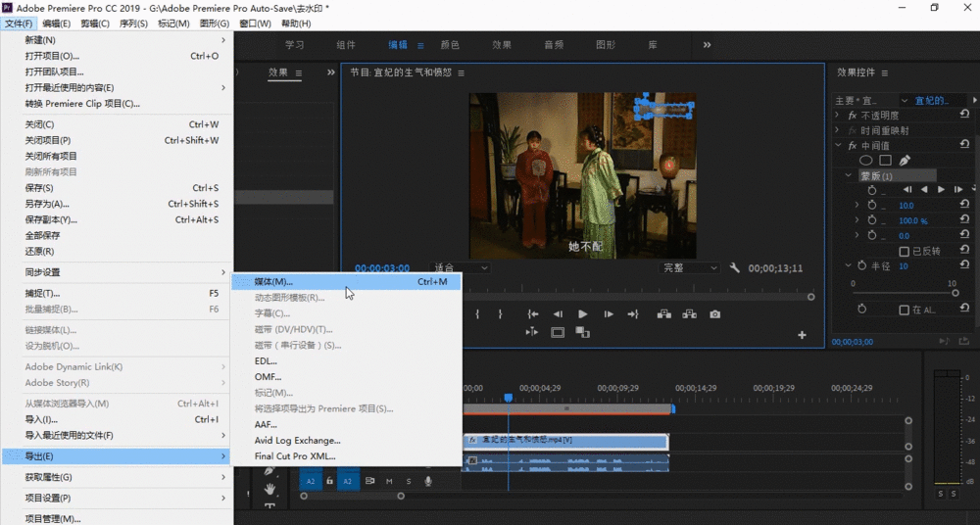Track selected mask backward icon
Image resolution: width=980 pixels, height=525 pixels.
point(924,189)
